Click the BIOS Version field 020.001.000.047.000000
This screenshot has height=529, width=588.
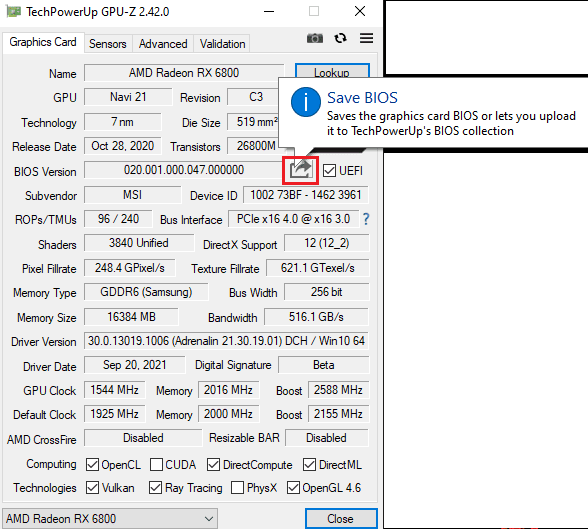pyautogui.click(x=184, y=170)
